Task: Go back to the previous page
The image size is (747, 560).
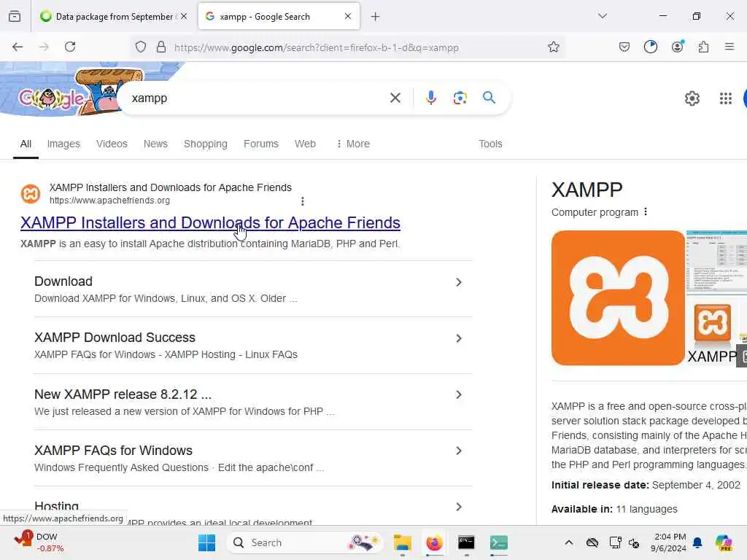Action: (x=18, y=47)
